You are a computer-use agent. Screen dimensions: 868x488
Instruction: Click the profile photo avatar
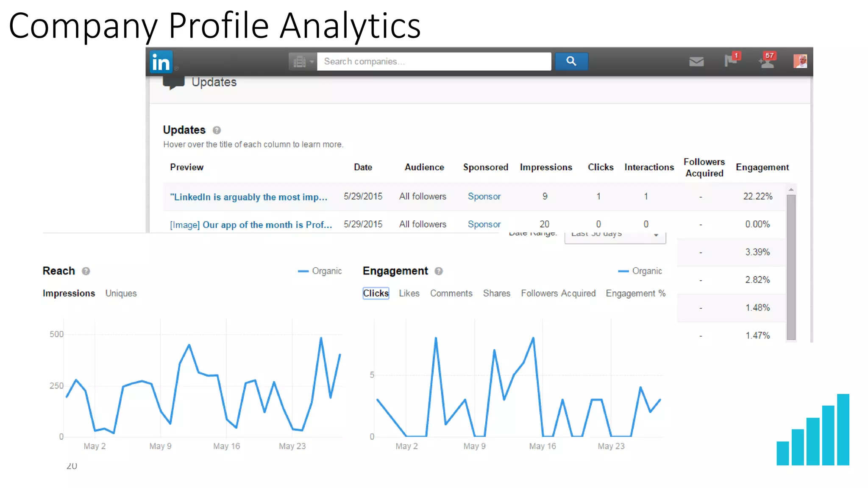(x=800, y=61)
